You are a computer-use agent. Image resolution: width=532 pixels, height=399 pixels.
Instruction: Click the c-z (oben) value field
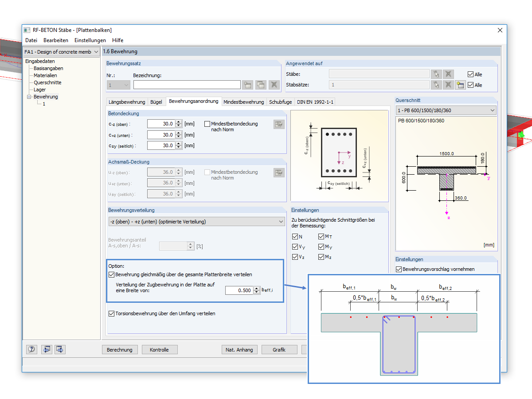(x=161, y=124)
